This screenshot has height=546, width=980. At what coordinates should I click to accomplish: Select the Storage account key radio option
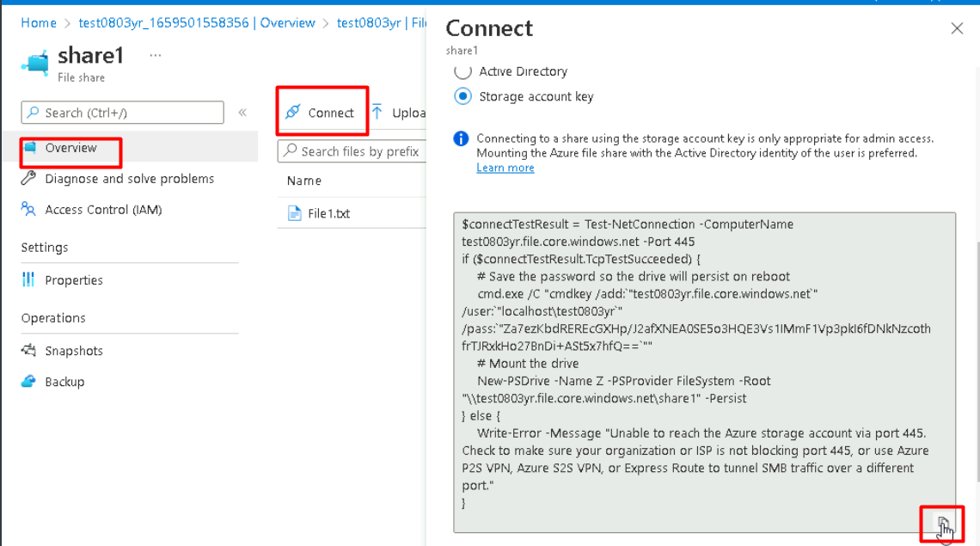462,96
